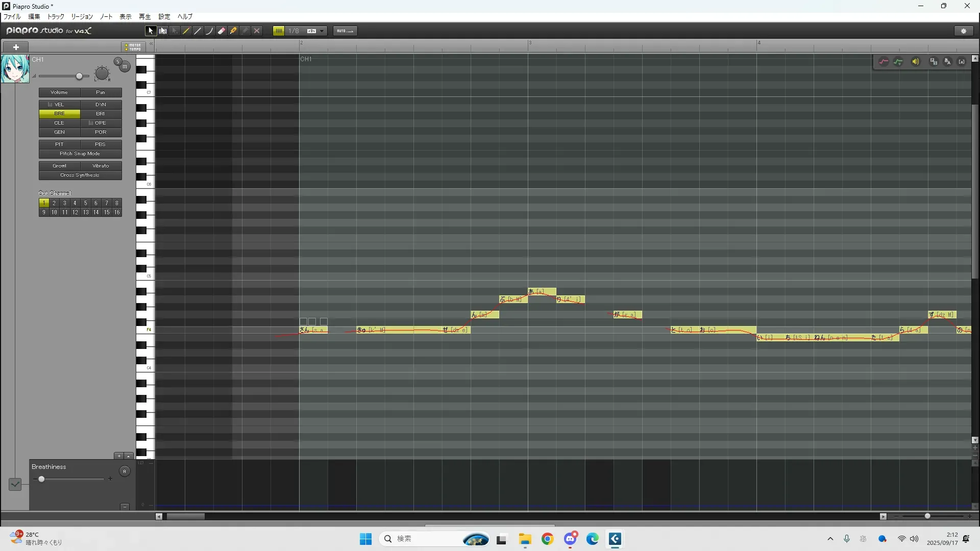The height and width of the screenshot is (551, 980).
Task: Collapse track panel with double chevron
Action: pos(151,44)
